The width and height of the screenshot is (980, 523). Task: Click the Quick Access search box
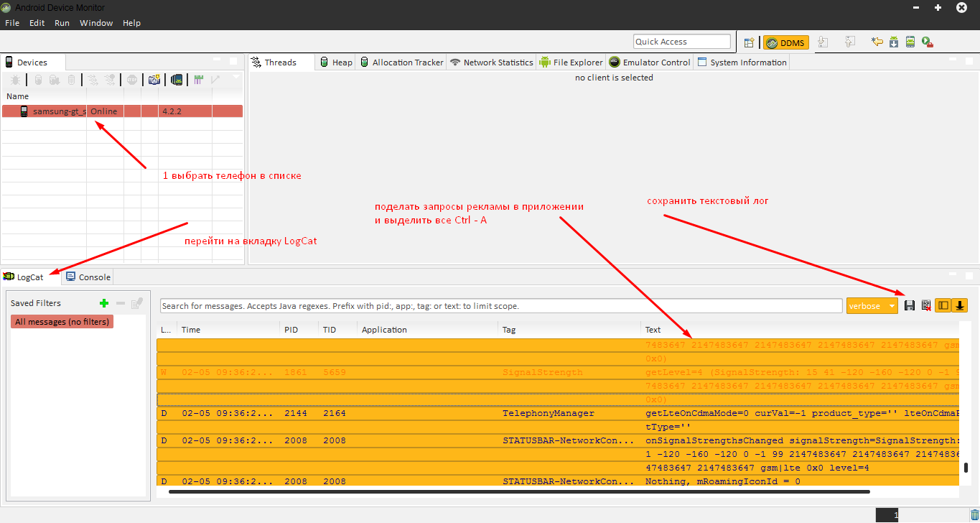point(682,42)
